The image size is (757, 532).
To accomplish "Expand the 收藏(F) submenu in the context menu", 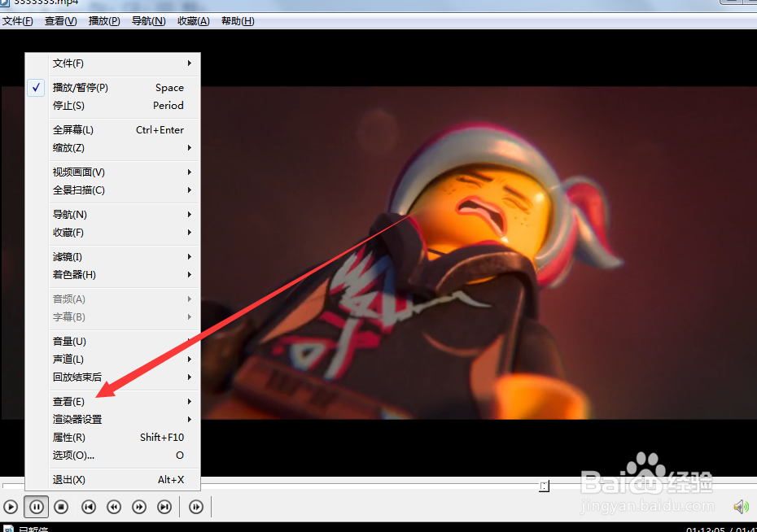I will (113, 233).
